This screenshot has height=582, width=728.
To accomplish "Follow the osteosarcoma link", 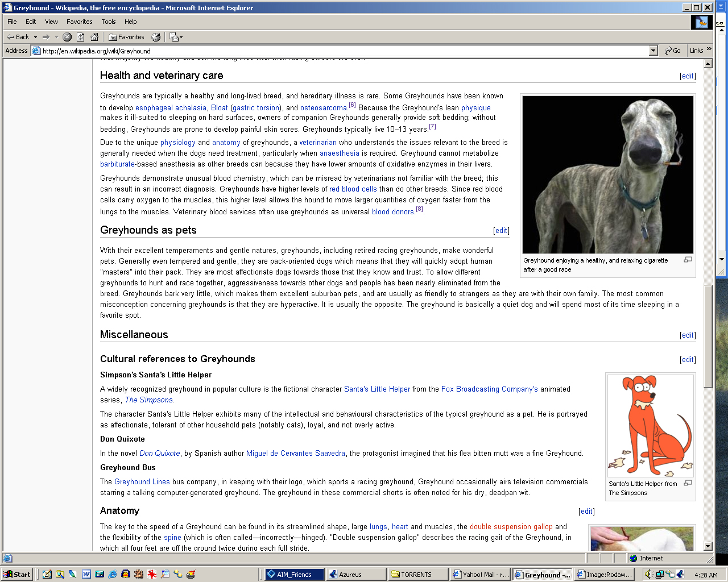I will click(x=324, y=107).
